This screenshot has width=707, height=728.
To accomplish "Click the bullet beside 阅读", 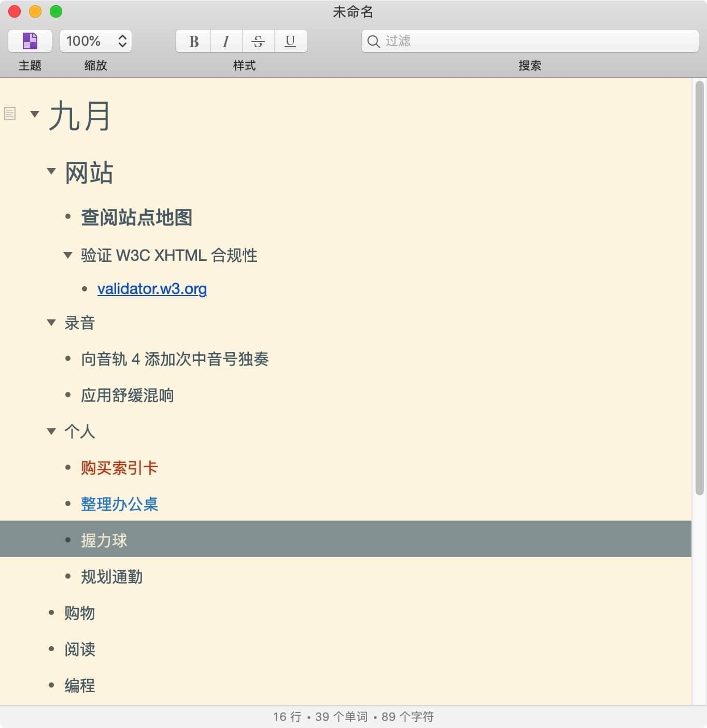I will pyautogui.click(x=51, y=649).
